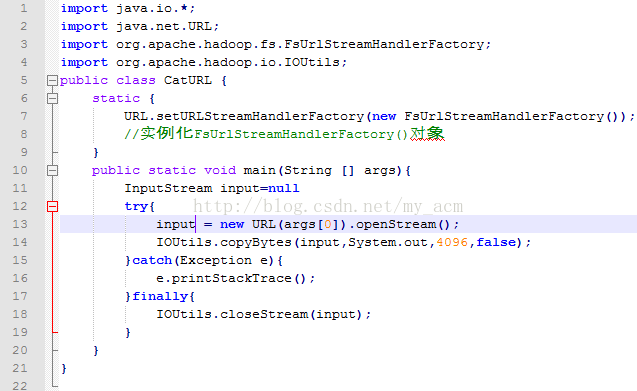Click 'catch' keyword on line 15
This screenshot has width=637, height=391.
152,260
